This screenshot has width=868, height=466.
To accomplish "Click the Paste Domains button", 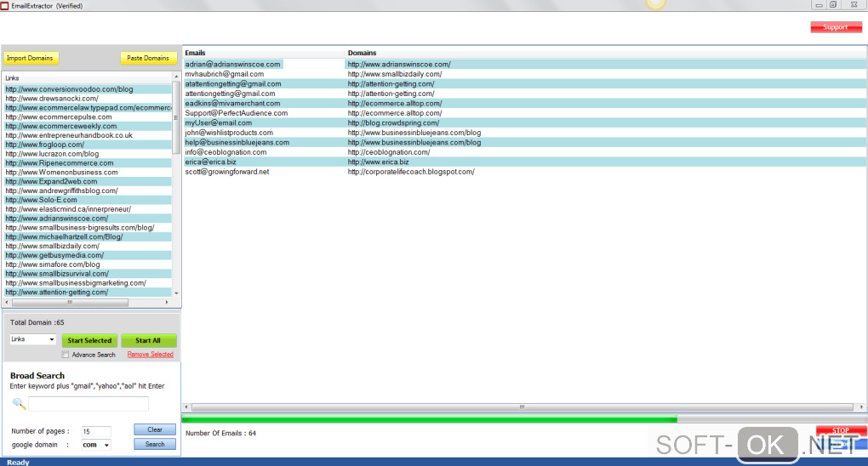I will [x=148, y=58].
